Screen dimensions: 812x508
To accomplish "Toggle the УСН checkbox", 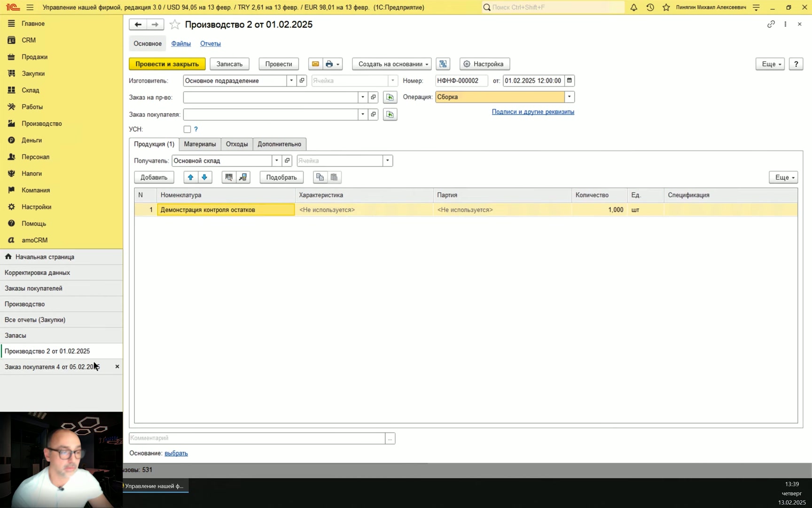I will 187,129.
